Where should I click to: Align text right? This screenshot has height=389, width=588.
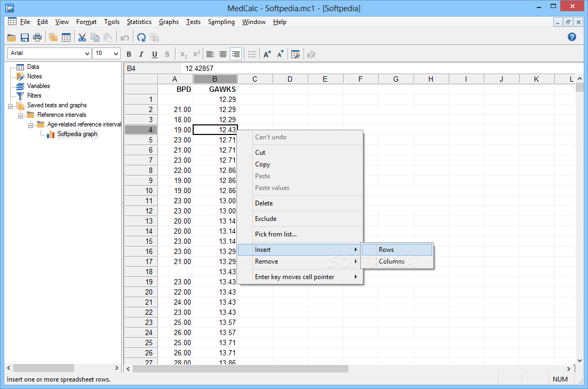(x=235, y=54)
